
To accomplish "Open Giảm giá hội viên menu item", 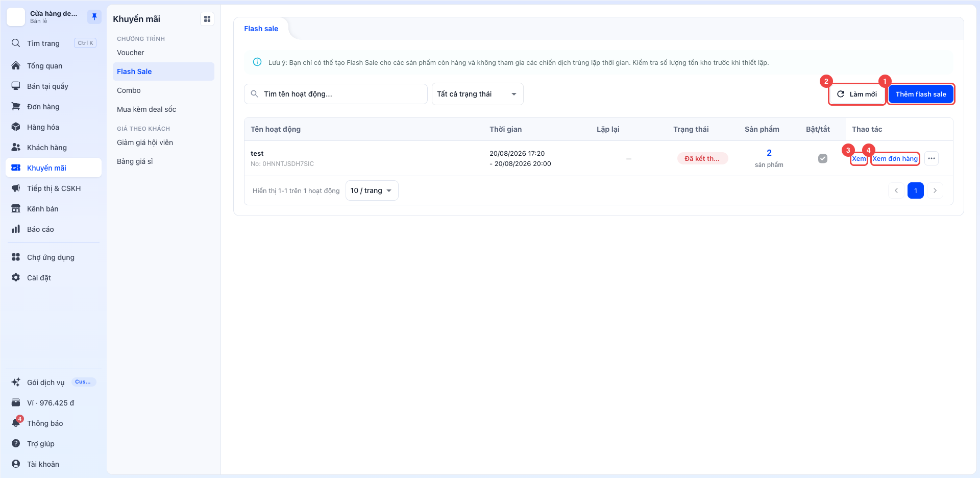I will [x=163, y=142].
